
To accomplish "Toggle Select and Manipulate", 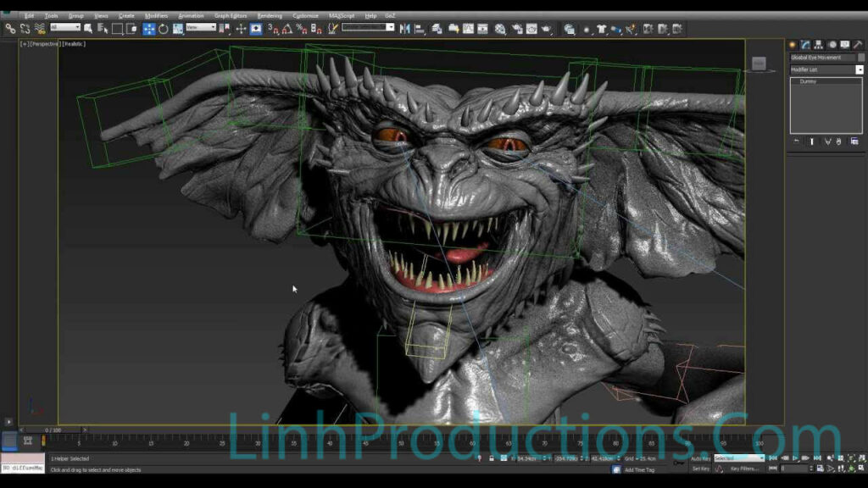I will pyautogui.click(x=241, y=29).
